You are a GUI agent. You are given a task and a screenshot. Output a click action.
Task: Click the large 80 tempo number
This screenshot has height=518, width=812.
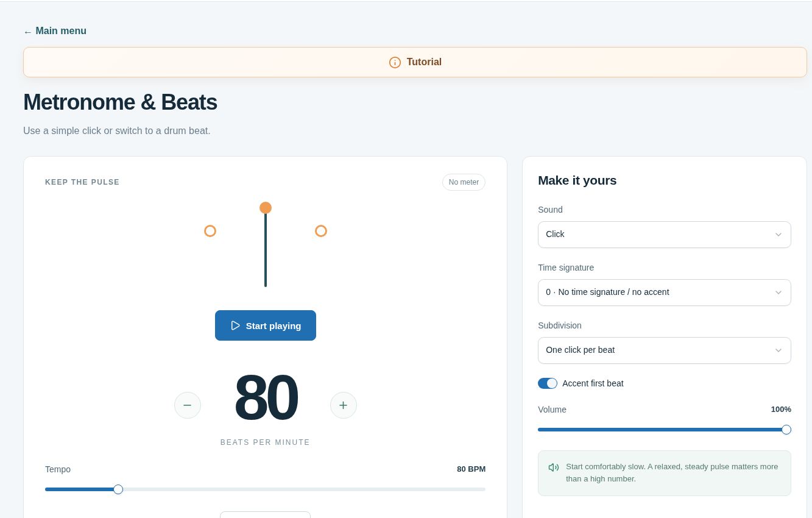click(266, 398)
